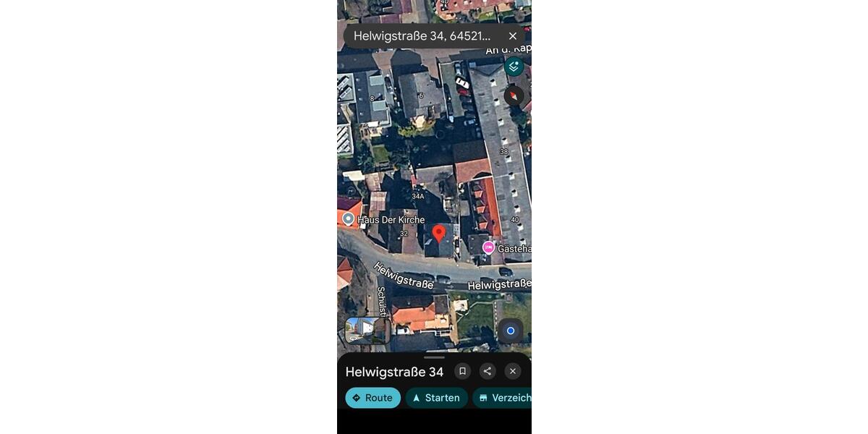Open the Street View thumbnail preview
This screenshot has height=434, width=868.
pyautogui.click(x=367, y=330)
